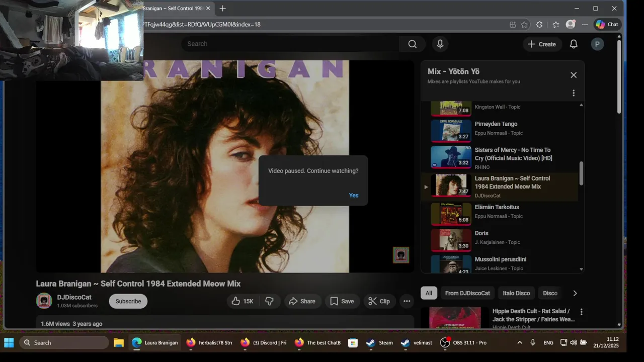Image resolution: width=644 pixels, height=362 pixels.
Task: Click the YouTube search input field
Action: [x=290, y=44]
